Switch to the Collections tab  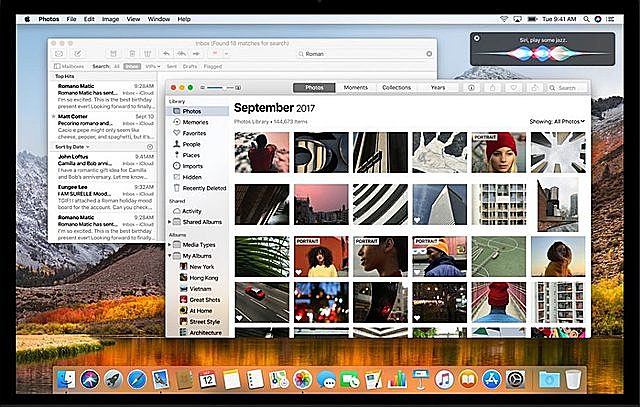tap(396, 87)
